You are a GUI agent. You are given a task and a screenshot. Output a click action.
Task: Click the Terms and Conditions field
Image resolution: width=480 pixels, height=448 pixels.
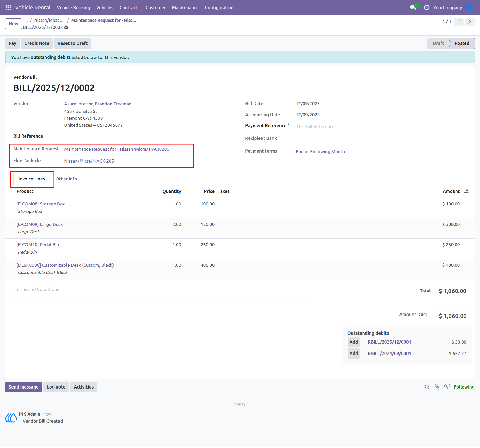point(163,290)
